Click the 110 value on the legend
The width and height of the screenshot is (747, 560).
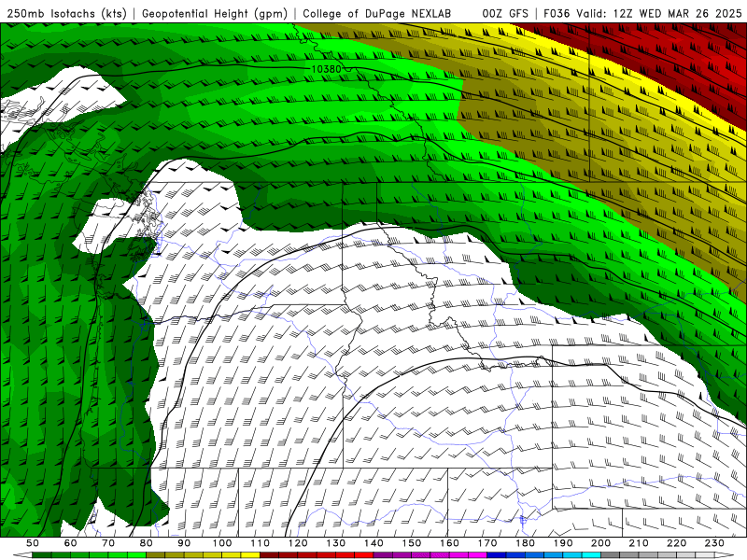(x=261, y=543)
